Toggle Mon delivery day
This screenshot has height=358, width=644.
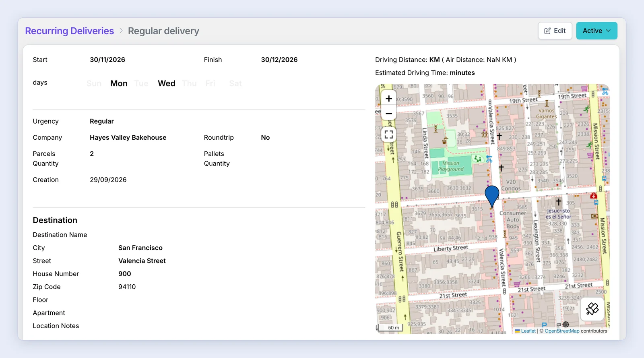[x=119, y=83]
